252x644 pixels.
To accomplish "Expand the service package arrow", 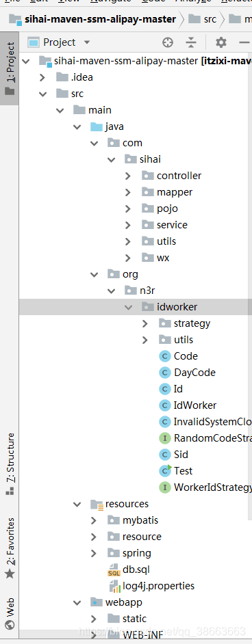I will point(128,225).
